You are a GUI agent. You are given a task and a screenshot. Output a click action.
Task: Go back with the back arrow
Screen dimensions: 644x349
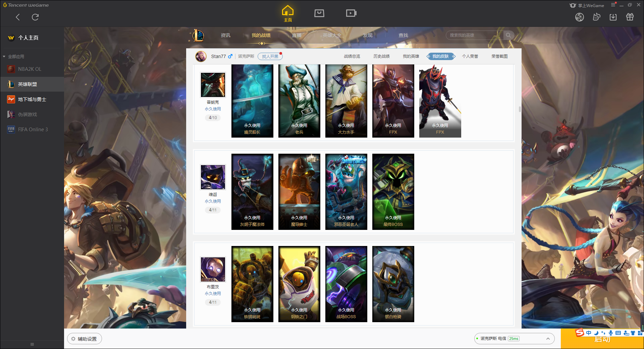coord(18,17)
